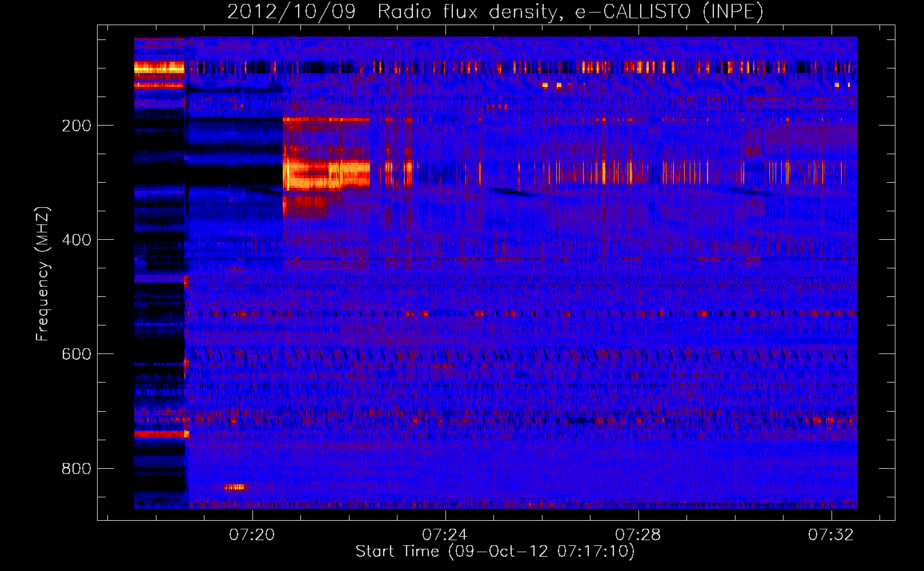Click the 07:20 time tick label
The width and height of the screenshot is (924, 571).
252,534
